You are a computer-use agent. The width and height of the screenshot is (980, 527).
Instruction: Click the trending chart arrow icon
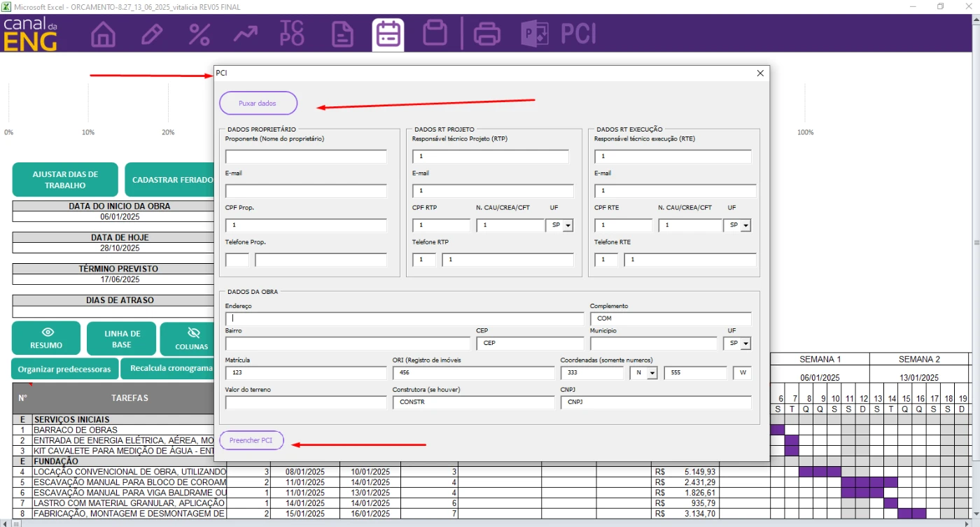[x=245, y=34]
